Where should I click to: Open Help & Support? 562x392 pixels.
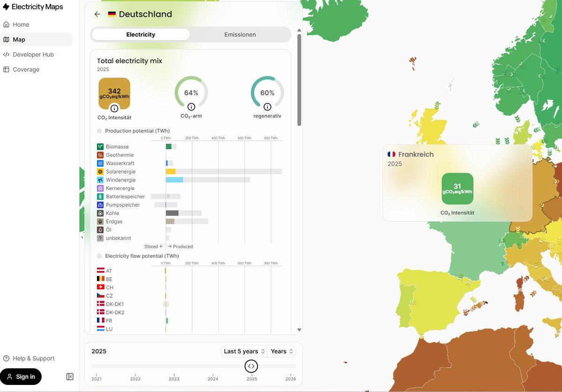point(29,358)
